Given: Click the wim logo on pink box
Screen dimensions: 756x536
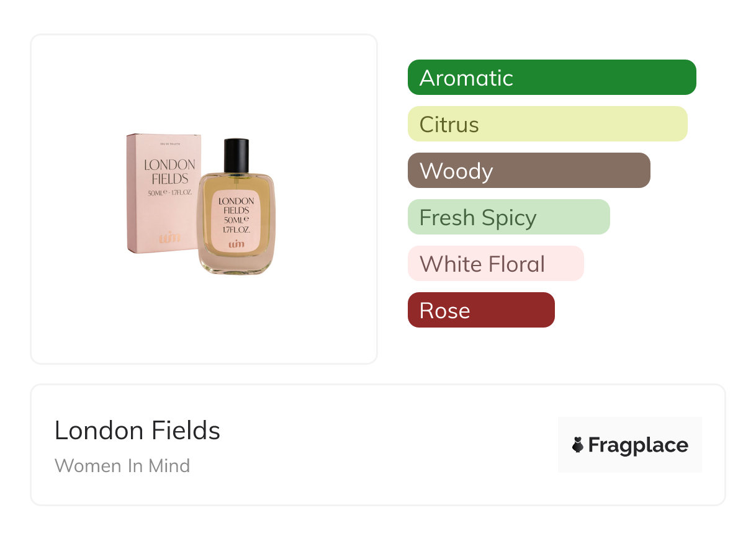Looking at the screenshot, I should [170, 237].
